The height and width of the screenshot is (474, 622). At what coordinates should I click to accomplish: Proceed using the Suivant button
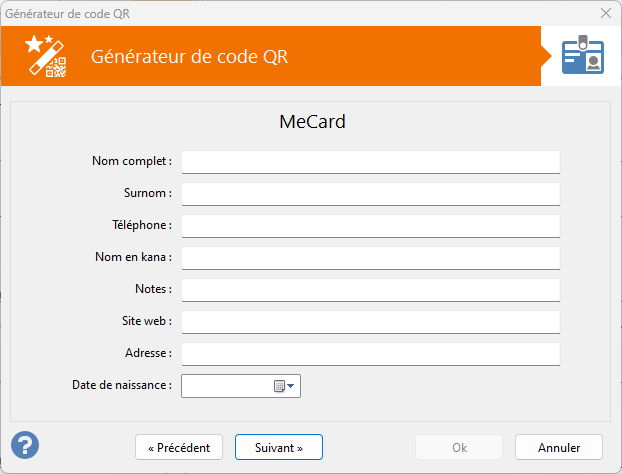tap(279, 447)
